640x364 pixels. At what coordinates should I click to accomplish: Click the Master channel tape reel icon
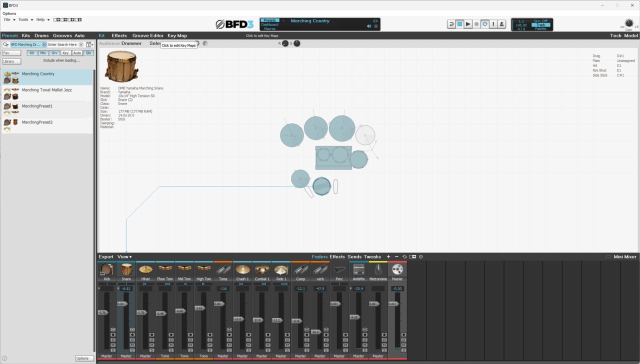(397, 269)
